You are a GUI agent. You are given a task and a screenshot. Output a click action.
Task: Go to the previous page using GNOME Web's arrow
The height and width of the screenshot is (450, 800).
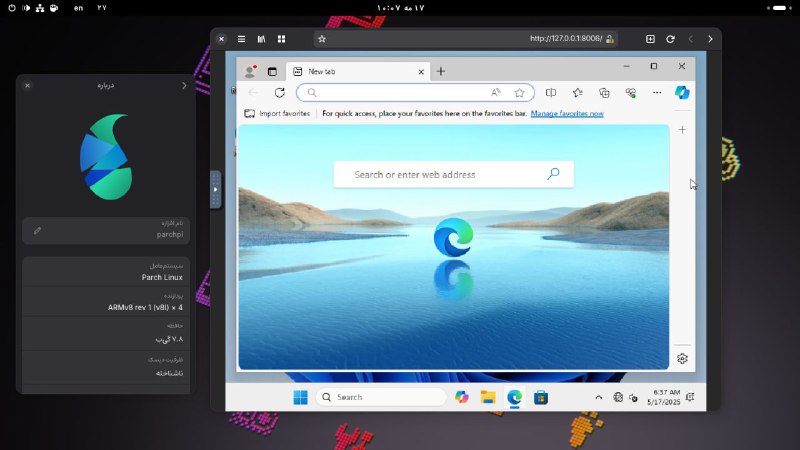point(690,39)
